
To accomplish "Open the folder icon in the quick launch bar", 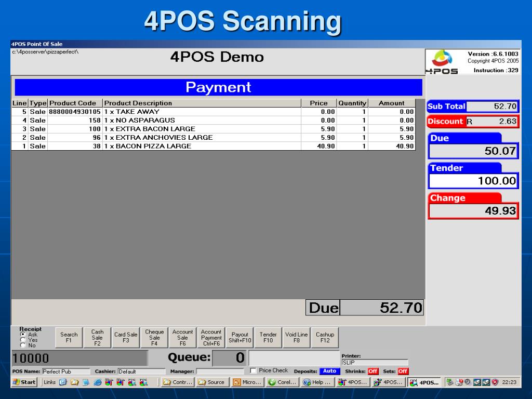I will point(74,382).
